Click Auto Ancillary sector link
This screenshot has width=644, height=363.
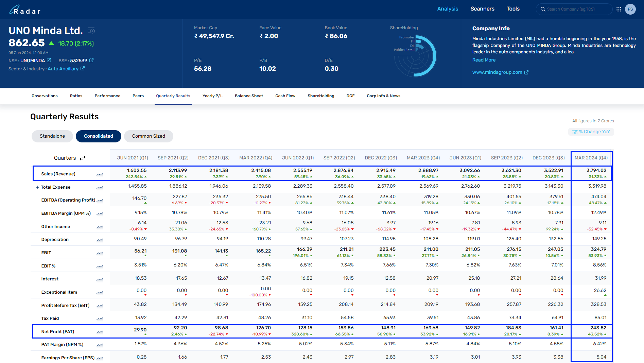[x=63, y=69]
